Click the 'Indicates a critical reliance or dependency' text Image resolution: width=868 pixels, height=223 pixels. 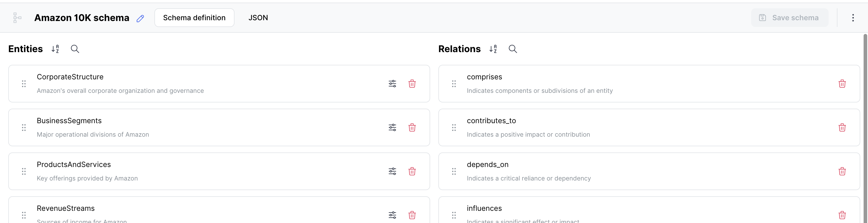[529, 178]
